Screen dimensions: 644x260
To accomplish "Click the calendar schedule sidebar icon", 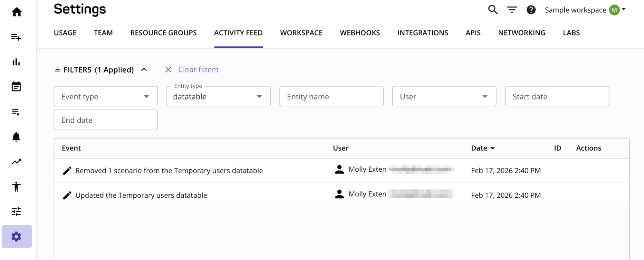I will pos(16,87).
